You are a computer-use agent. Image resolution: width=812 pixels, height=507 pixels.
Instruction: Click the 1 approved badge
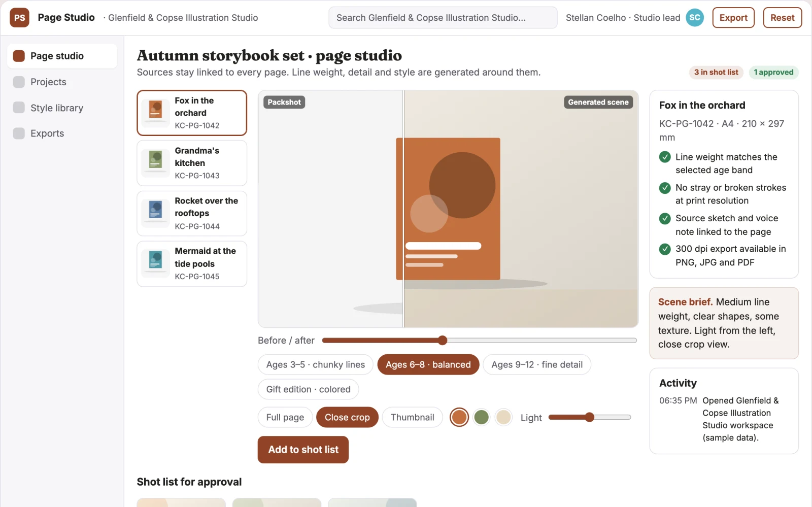(x=773, y=73)
